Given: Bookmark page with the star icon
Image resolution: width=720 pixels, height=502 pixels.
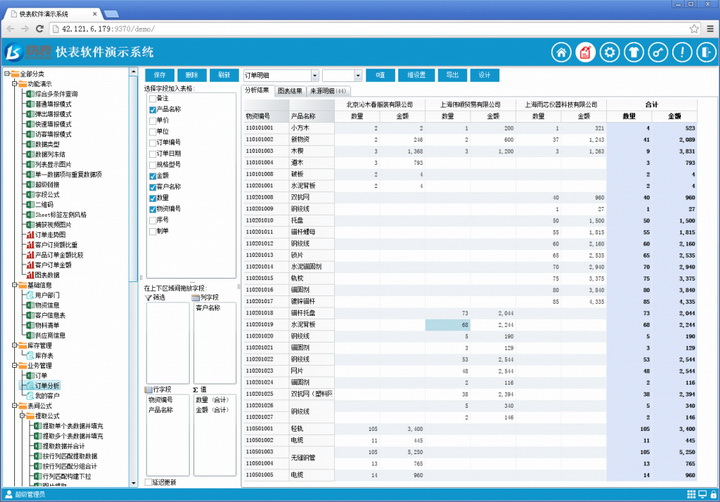Looking at the screenshot, I should [694, 29].
